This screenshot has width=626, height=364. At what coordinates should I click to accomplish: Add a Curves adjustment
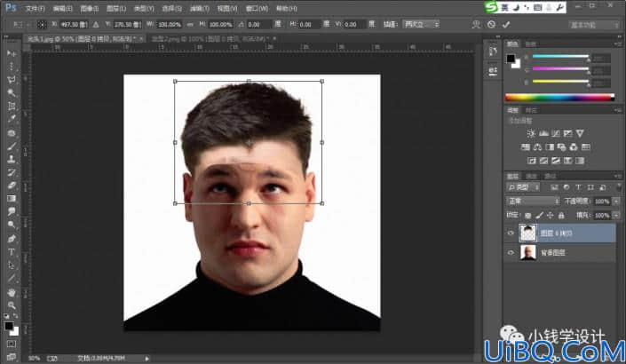555,133
